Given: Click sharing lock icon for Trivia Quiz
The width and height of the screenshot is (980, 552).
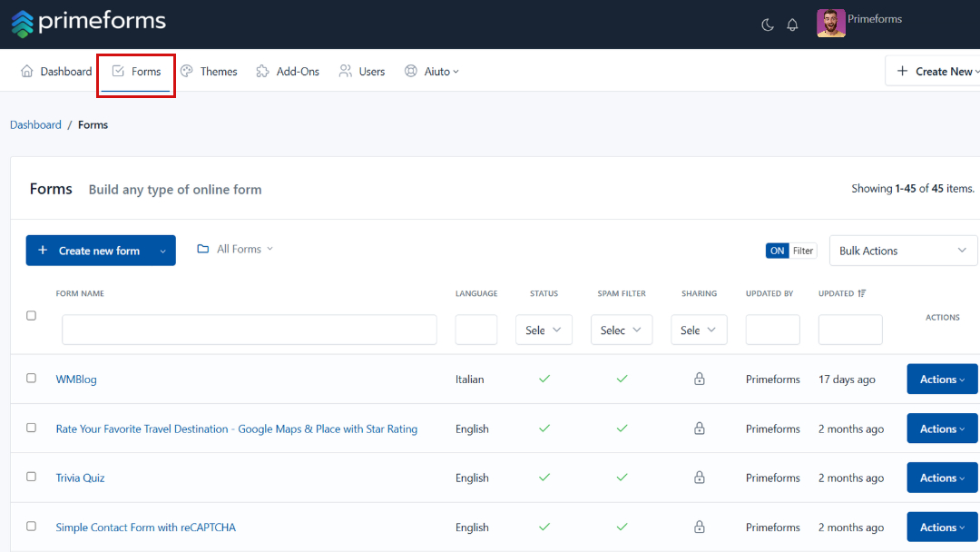Looking at the screenshot, I should pyautogui.click(x=700, y=478).
